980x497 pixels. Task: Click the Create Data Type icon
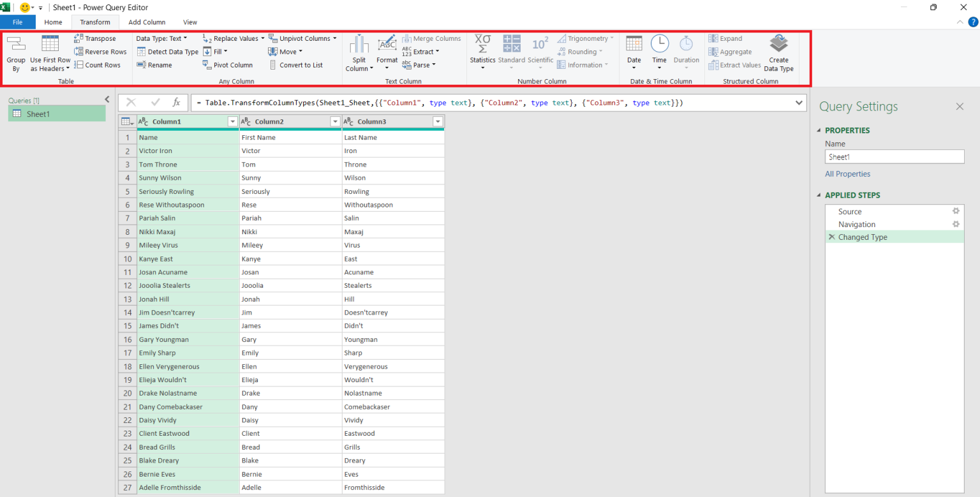pyautogui.click(x=778, y=45)
